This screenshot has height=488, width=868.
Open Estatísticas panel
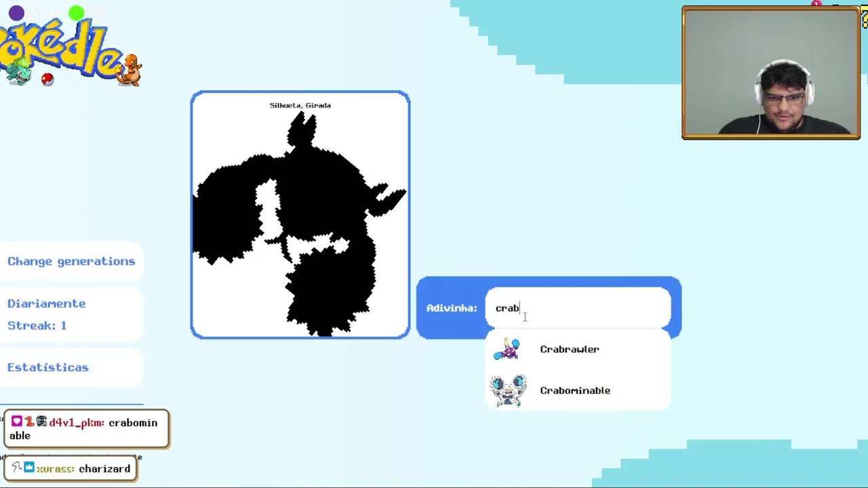[47, 367]
